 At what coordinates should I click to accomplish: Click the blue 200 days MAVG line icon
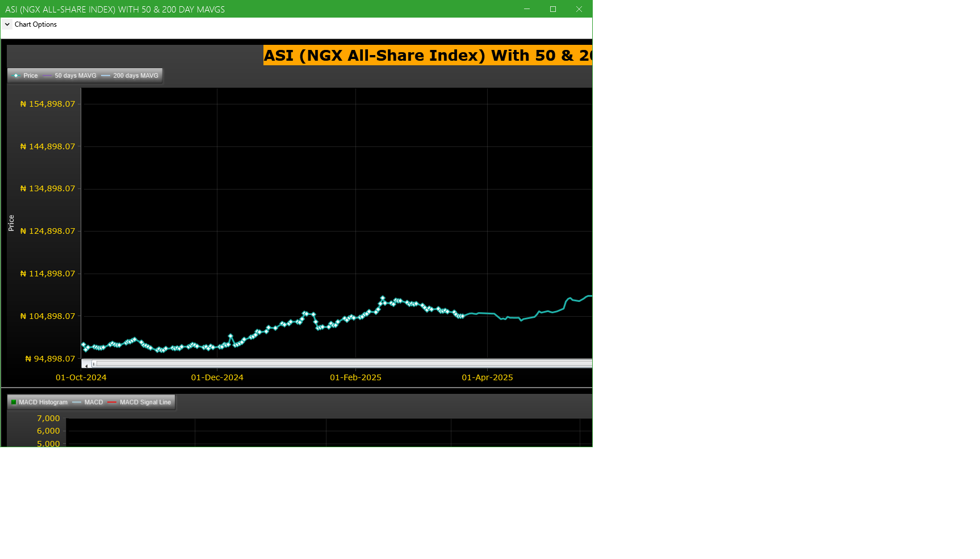point(106,75)
